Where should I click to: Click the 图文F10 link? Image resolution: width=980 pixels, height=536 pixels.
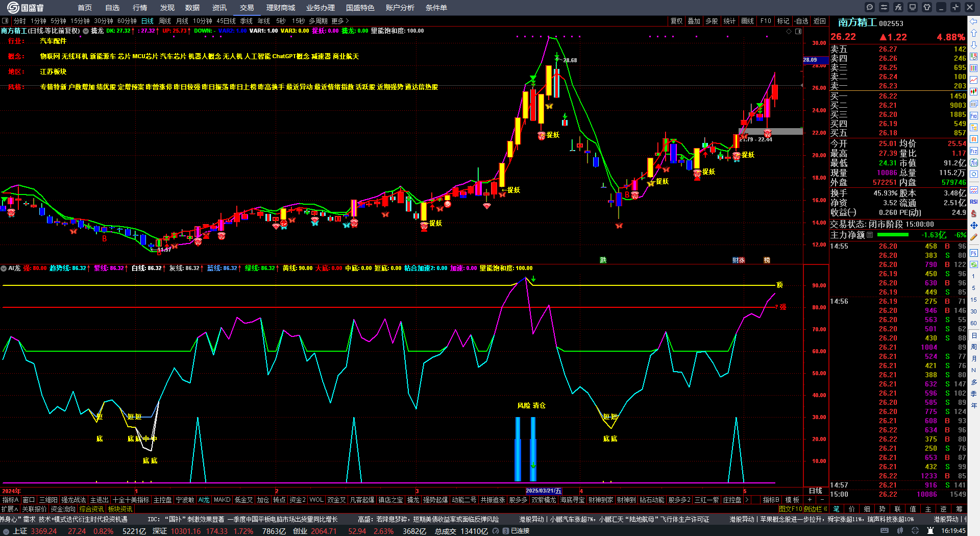(791, 509)
